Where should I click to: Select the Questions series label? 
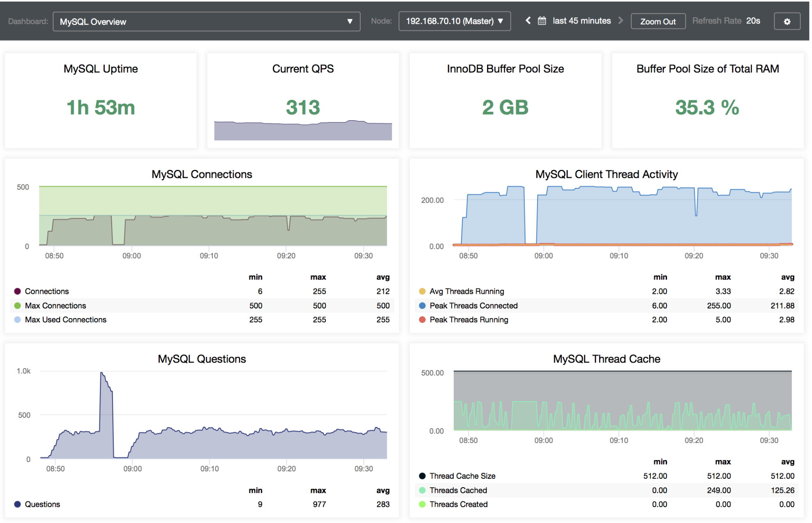point(42,504)
